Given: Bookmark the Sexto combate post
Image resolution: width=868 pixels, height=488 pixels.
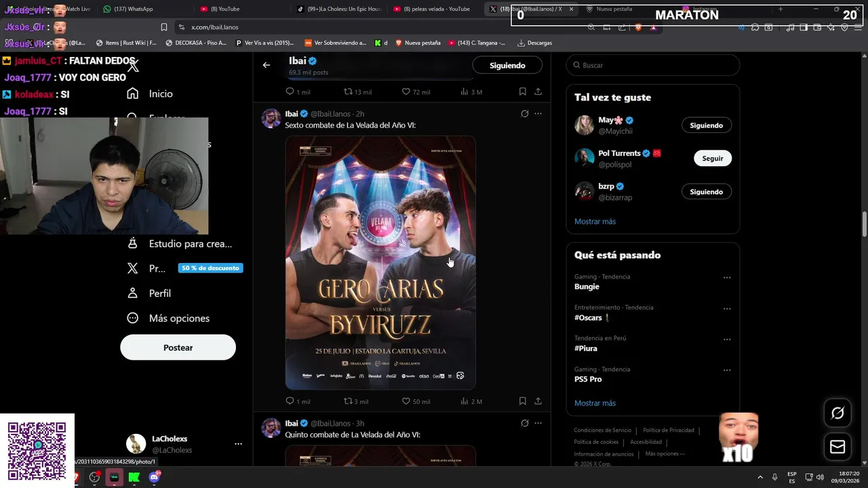Looking at the screenshot, I should (522, 401).
